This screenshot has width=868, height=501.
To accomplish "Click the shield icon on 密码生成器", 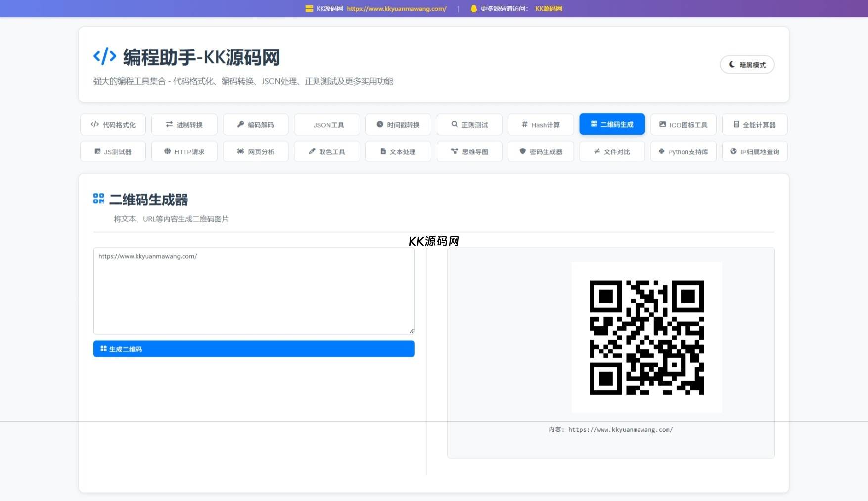I will pos(522,151).
